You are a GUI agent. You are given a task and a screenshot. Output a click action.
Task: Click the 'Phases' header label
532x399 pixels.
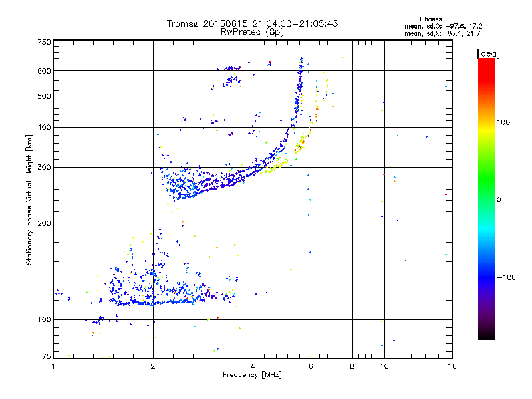[430, 19]
